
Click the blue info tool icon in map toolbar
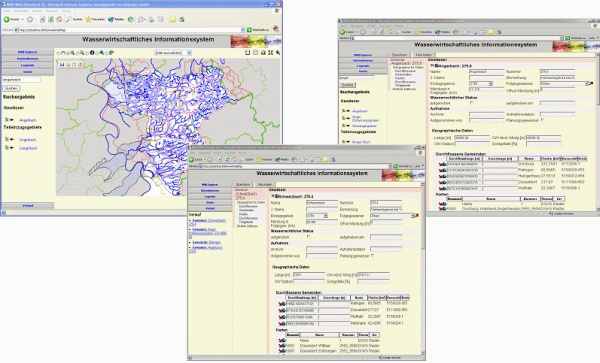click(92, 53)
